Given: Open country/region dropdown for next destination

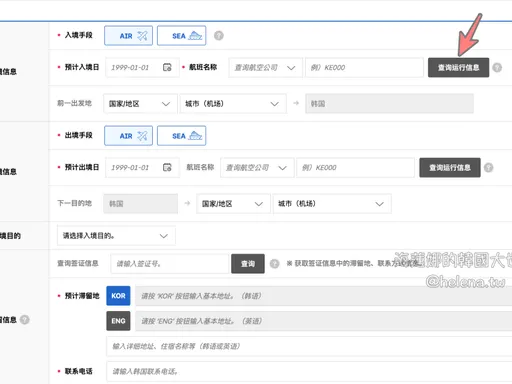Looking at the screenshot, I should click(233, 204).
